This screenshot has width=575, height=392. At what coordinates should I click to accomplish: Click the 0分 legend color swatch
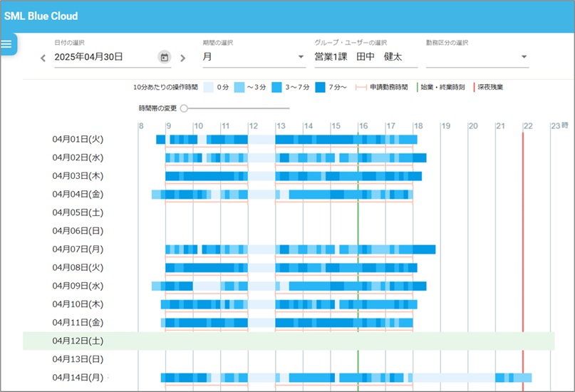coord(208,87)
